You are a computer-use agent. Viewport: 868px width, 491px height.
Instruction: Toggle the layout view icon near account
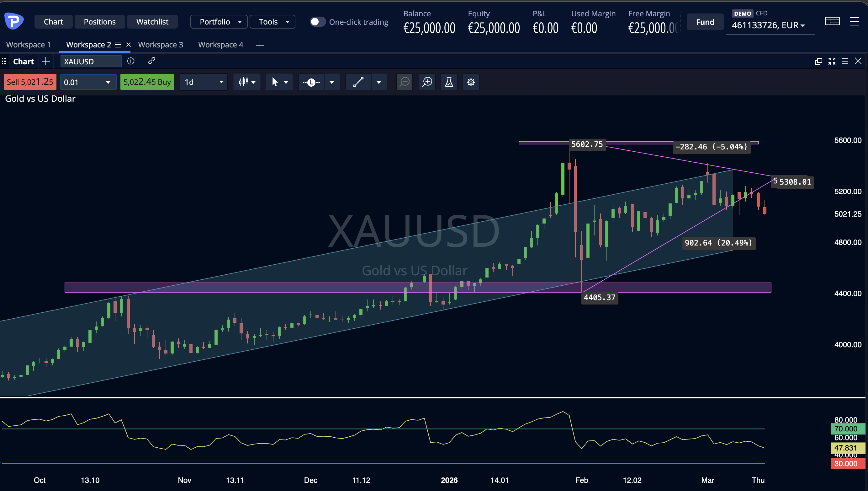click(x=832, y=22)
